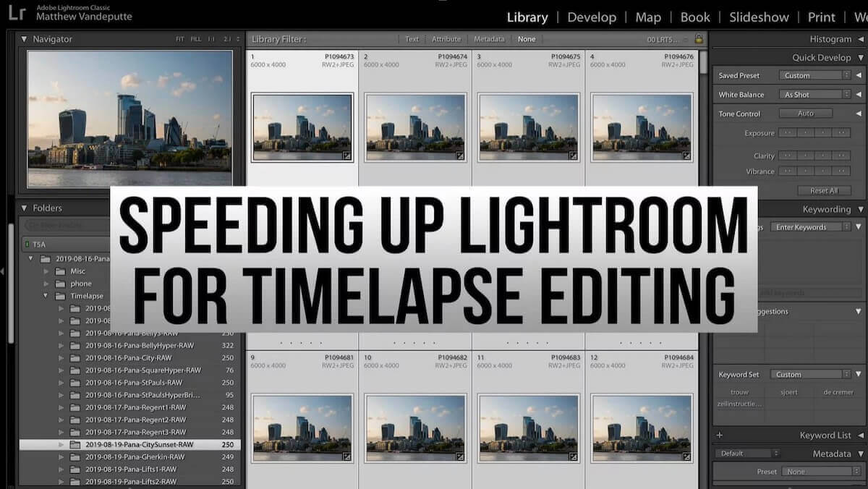The height and width of the screenshot is (489, 868).
Task: Set Navigator zoom to 2:1
Action: [x=228, y=39]
